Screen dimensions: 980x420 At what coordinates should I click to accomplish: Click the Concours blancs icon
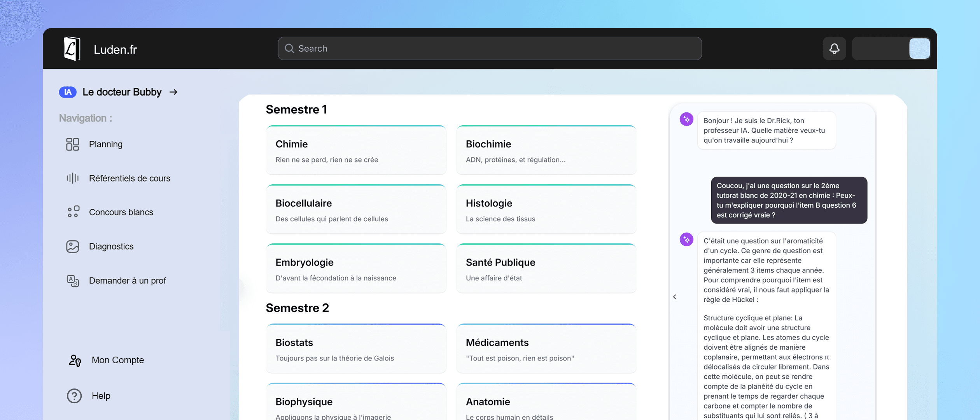click(73, 212)
